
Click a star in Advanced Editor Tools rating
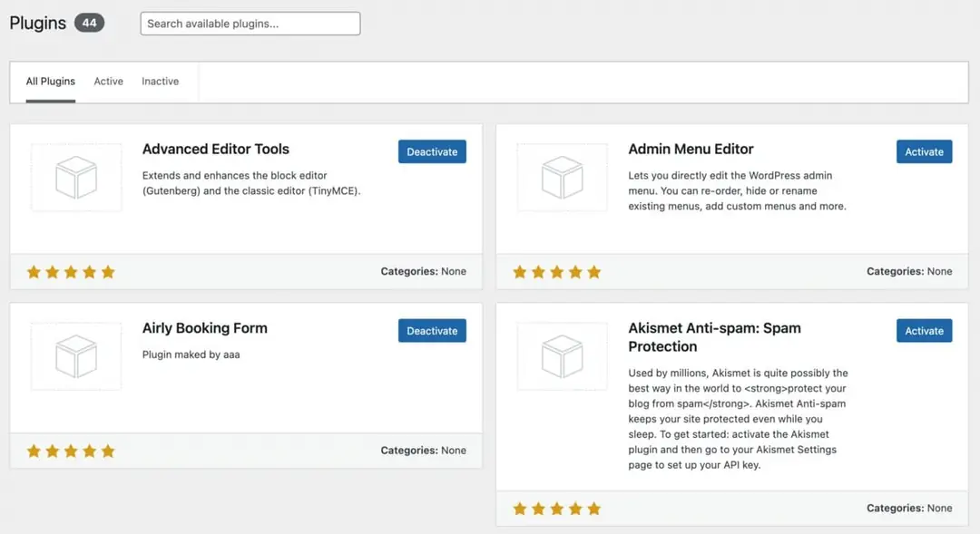(x=70, y=271)
